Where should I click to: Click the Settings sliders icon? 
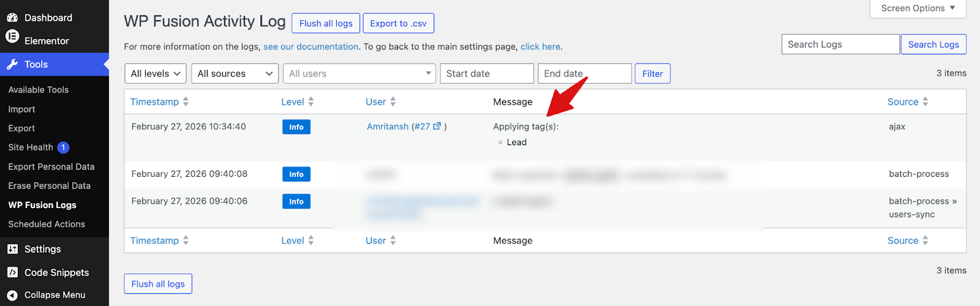12,249
